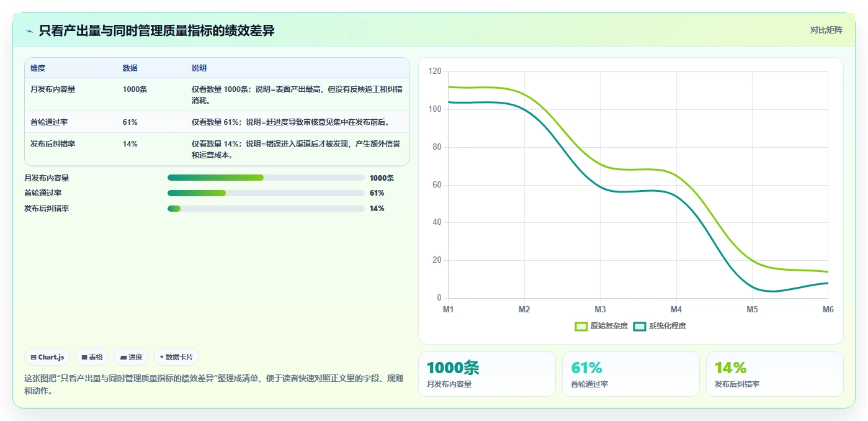Click the M6 x-axis label

tap(828, 309)
